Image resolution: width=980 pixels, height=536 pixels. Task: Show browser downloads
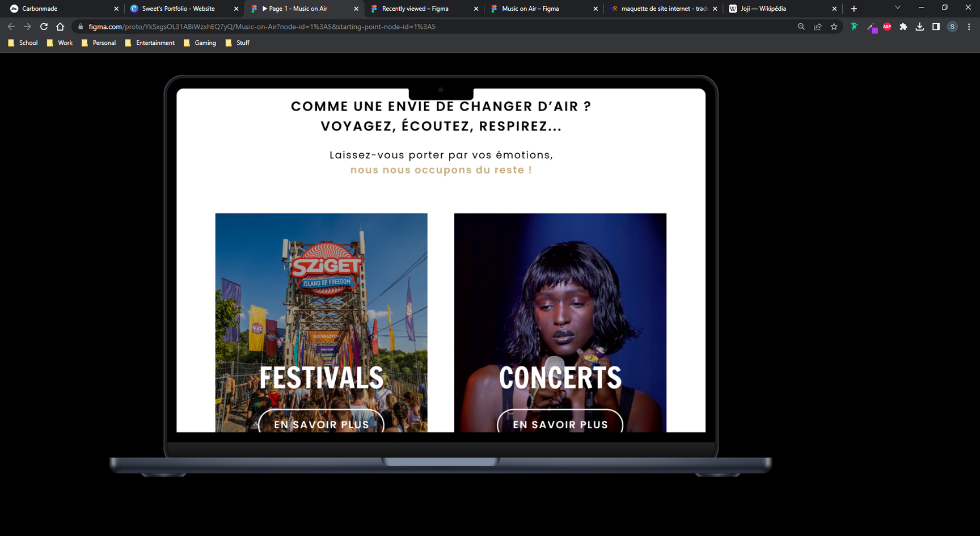(x=920, y=27)
